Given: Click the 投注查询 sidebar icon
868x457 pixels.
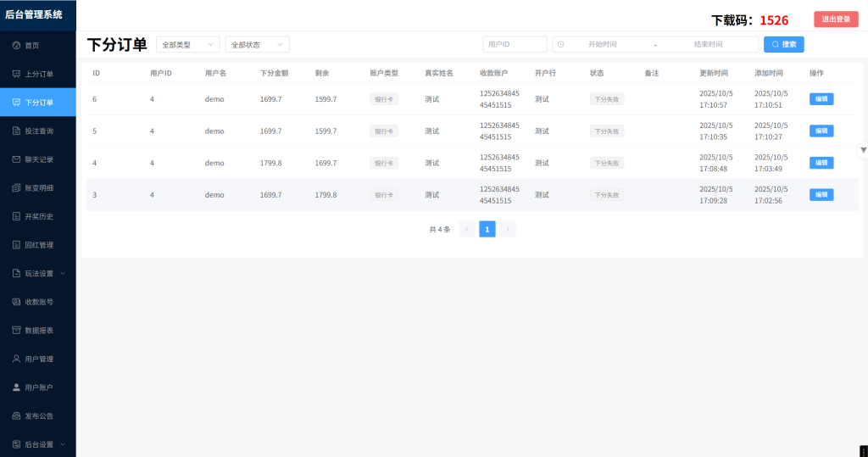Looking at the screenshot, I should (16, 131).
